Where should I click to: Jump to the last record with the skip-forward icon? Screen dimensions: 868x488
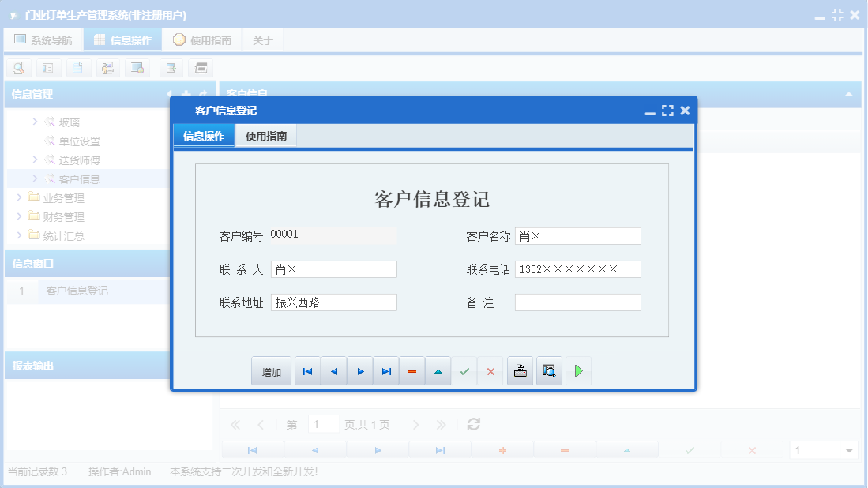click(385, 370)
